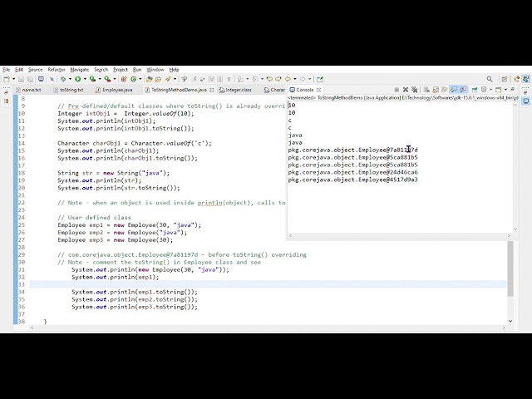Click the External Tools run icon

(x=107, y=79)
